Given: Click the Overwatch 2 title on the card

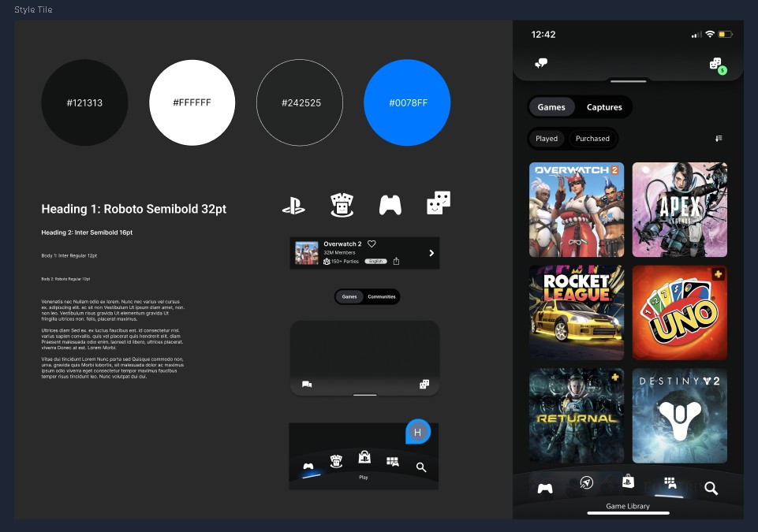Looking at the screenshot, I should click(x=342, y=244).
